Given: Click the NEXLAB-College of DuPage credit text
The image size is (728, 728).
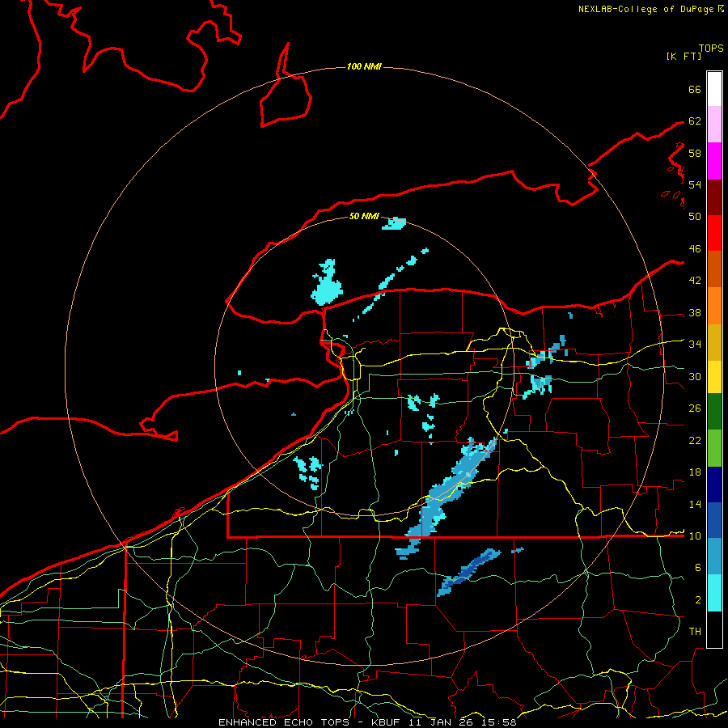Looking at the screenshot, I should (x=645, y=9).
